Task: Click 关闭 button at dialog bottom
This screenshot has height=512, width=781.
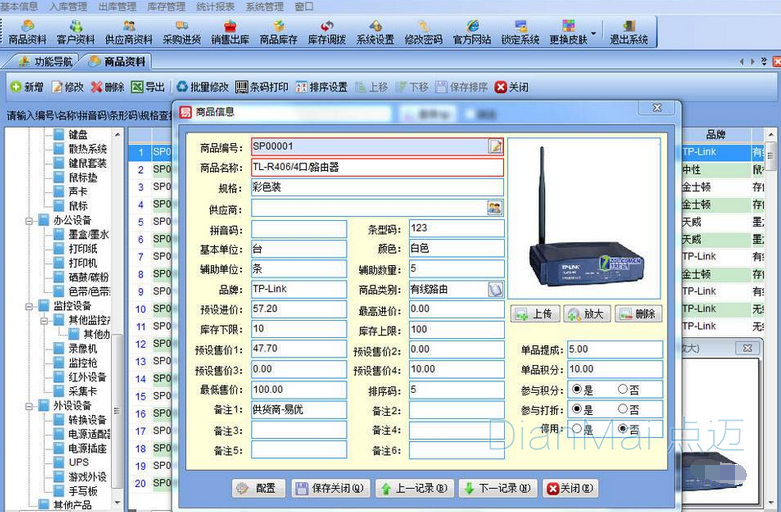Action: [570, 489]
